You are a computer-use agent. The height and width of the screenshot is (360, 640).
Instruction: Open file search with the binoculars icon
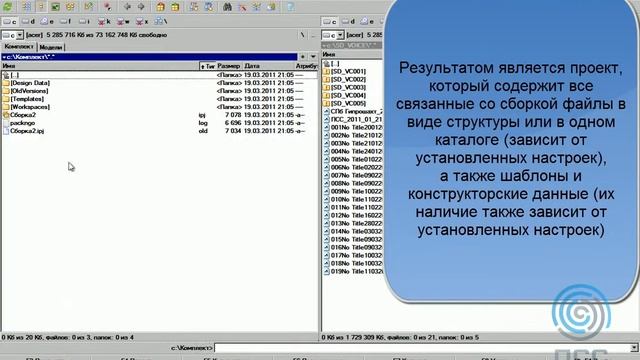click(x=227, y=7)
